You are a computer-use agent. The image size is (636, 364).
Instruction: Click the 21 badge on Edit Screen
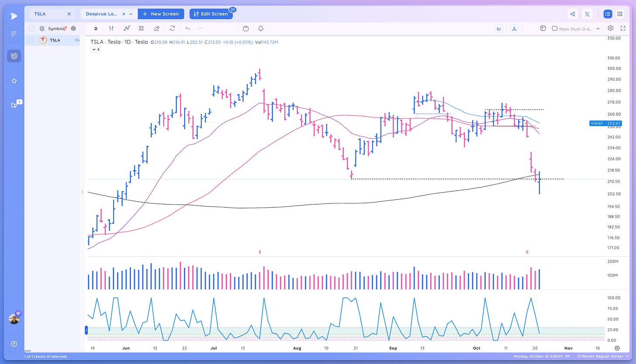232,9
